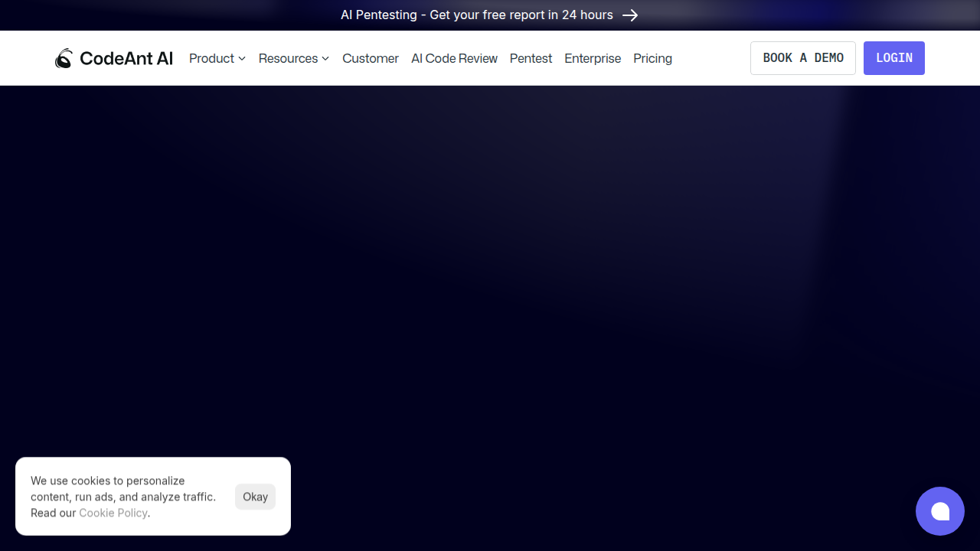
Task: Click the Login button
Action: click(894, 58)
